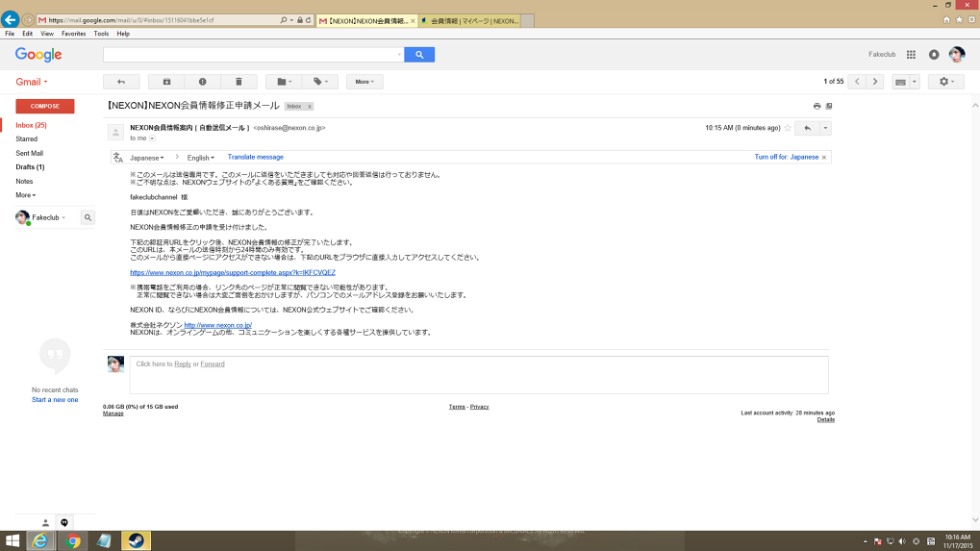Delete this email with trash icon

tap(239, 82)
